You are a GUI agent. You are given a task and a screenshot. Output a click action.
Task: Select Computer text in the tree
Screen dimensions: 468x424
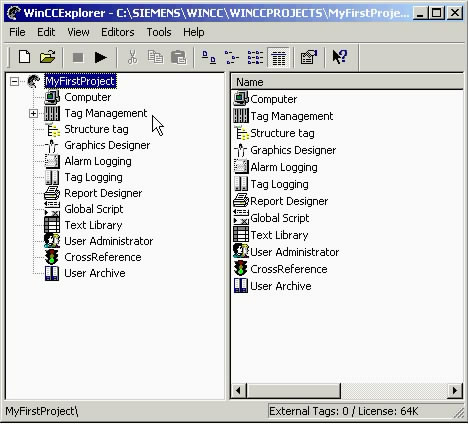click(88, 97)
